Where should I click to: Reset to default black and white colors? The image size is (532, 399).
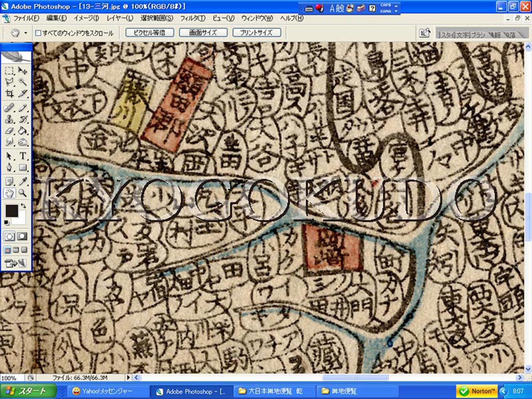7,222
